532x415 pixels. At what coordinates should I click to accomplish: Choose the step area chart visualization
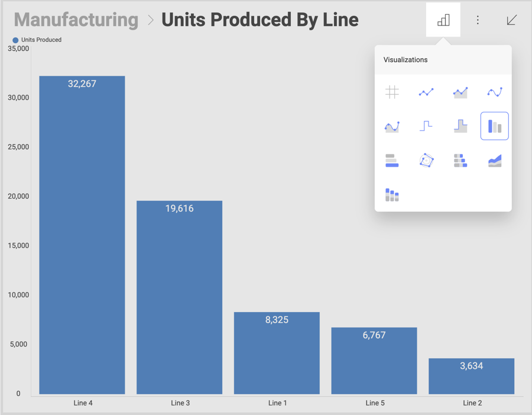click(x=460, y=126)
